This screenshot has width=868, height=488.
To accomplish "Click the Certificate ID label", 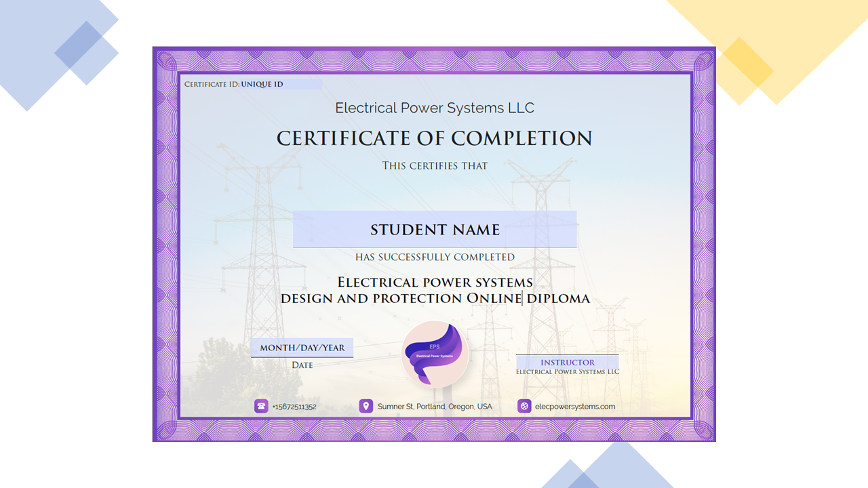I will pos(212,84).
